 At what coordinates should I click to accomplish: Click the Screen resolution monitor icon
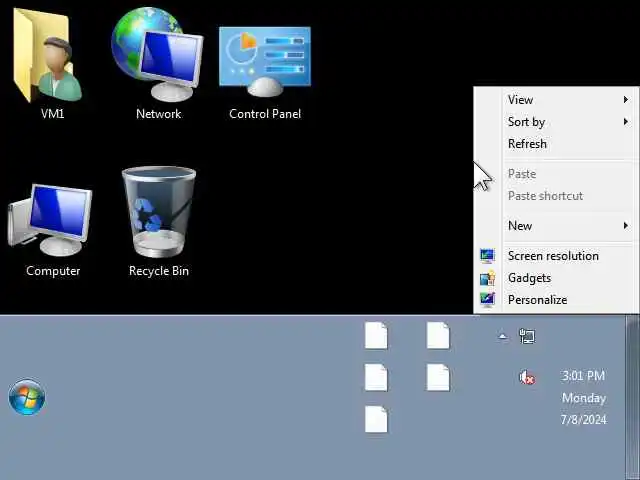click(x=487, y=256)
